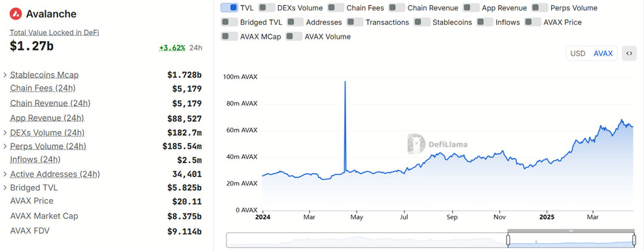Screen dimensions: 644x251
Task: Toggle the TVL chart switch off
Action: click(229, 8)
